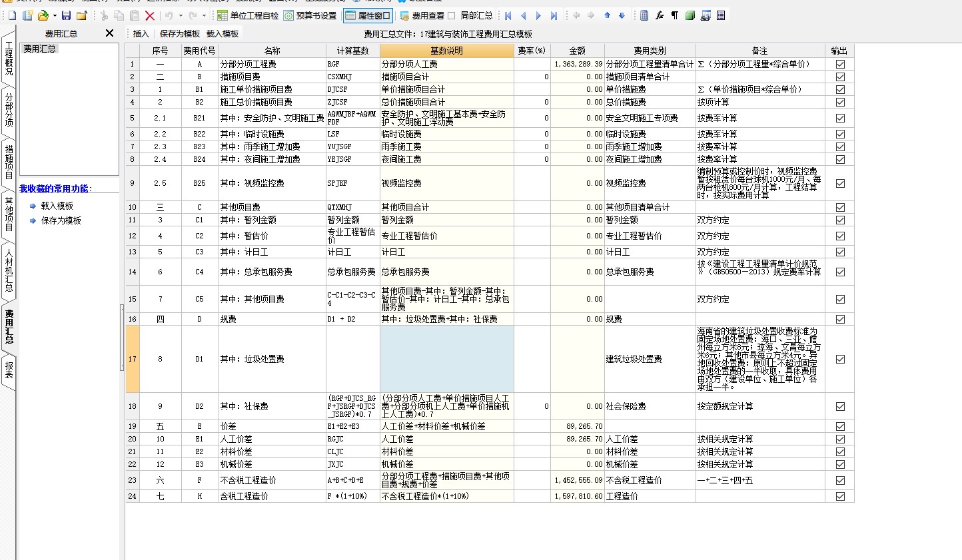Switch to 报表 vertical tab
This screenshot has width=962, height=560.
(9, 370)
